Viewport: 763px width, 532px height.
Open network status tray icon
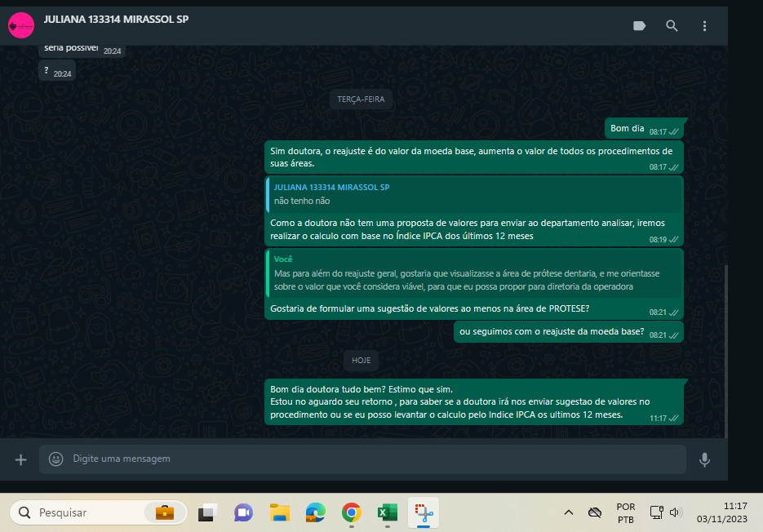[x=656, y=512]
